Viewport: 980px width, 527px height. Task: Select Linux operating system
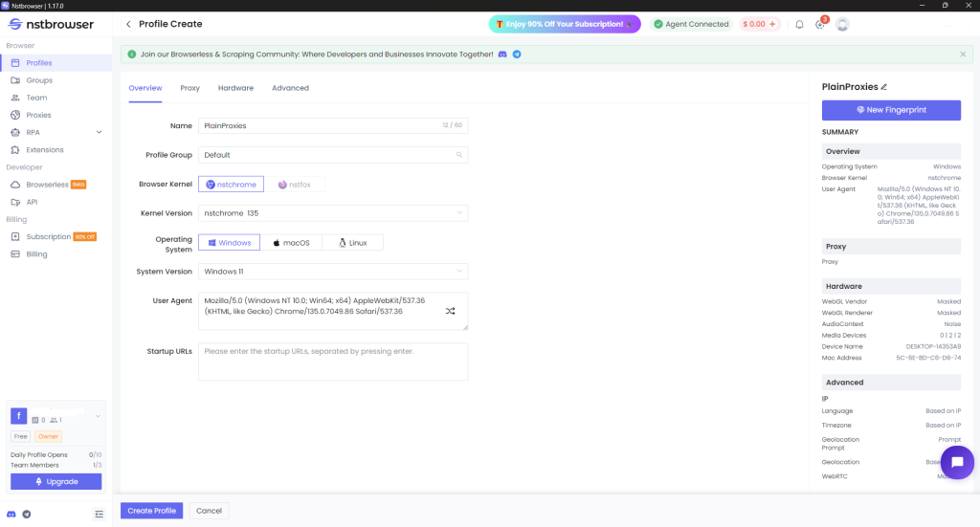point(352,243)
